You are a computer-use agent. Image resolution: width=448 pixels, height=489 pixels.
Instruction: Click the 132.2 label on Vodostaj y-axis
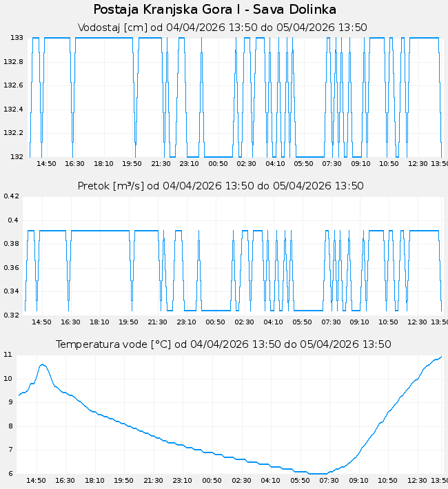tap(13, 133)
